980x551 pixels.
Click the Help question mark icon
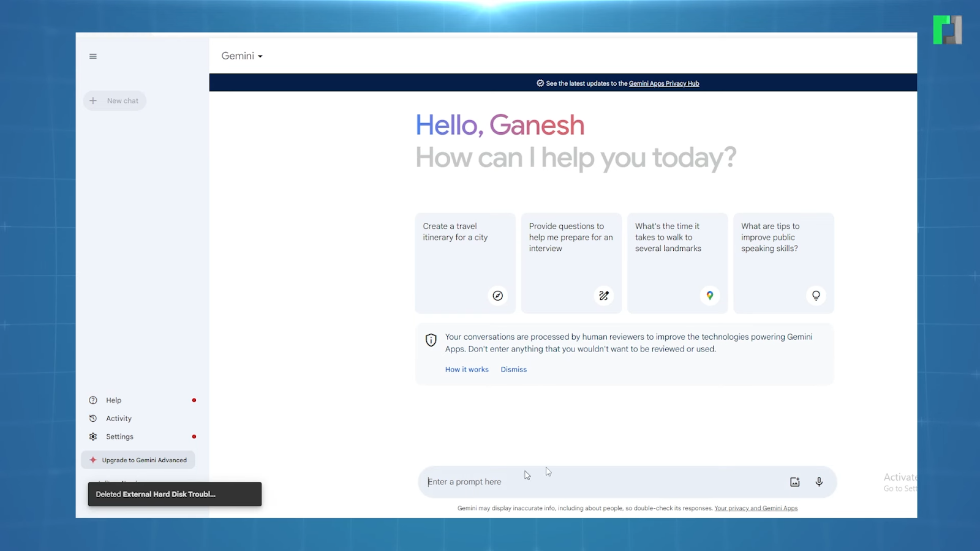(93, 400)
